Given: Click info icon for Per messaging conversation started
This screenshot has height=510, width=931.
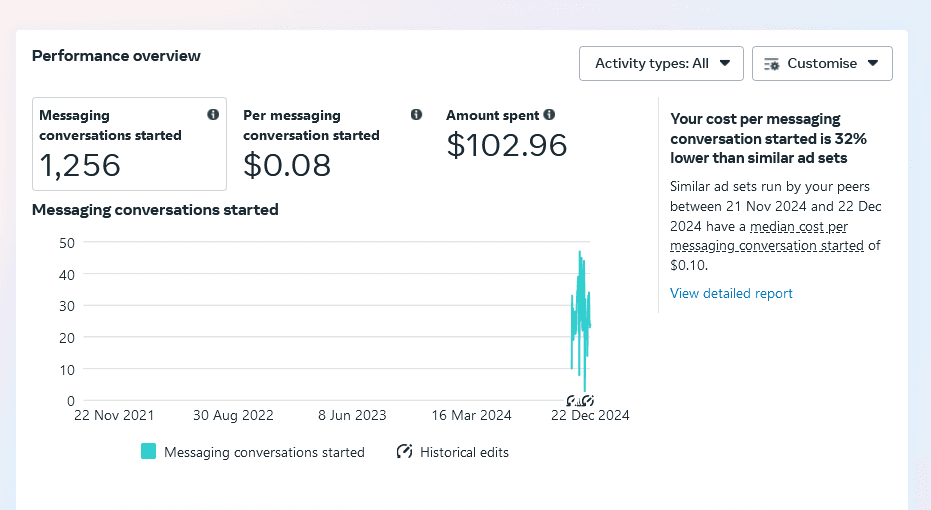Looking at the screenshot, I should (x=416, y=115).
